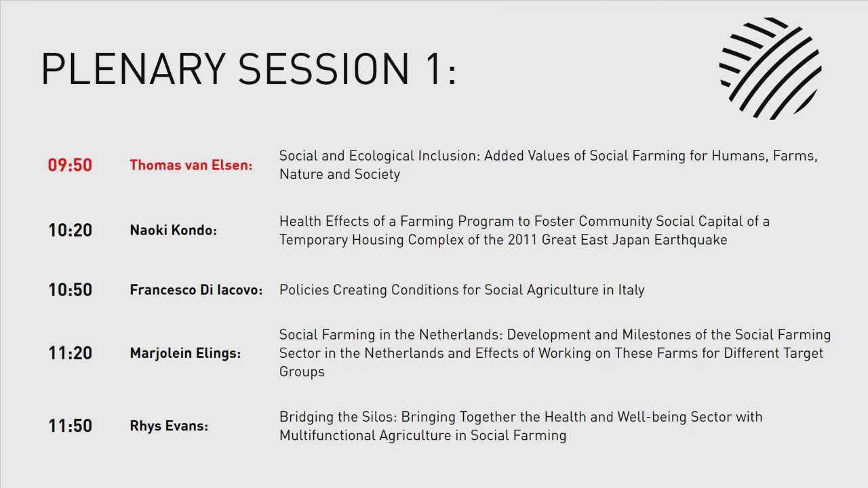Click the word 'Groups' in the Elings title
This screenshot has width=868, height=488.
coord(302,372)
